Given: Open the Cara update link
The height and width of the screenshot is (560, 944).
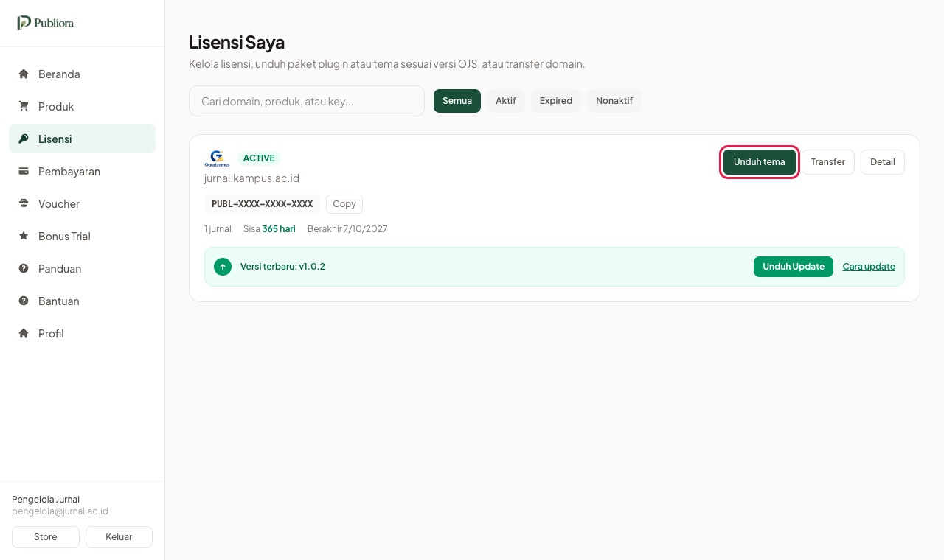Looking at the screenshot, I should (869, 267).
